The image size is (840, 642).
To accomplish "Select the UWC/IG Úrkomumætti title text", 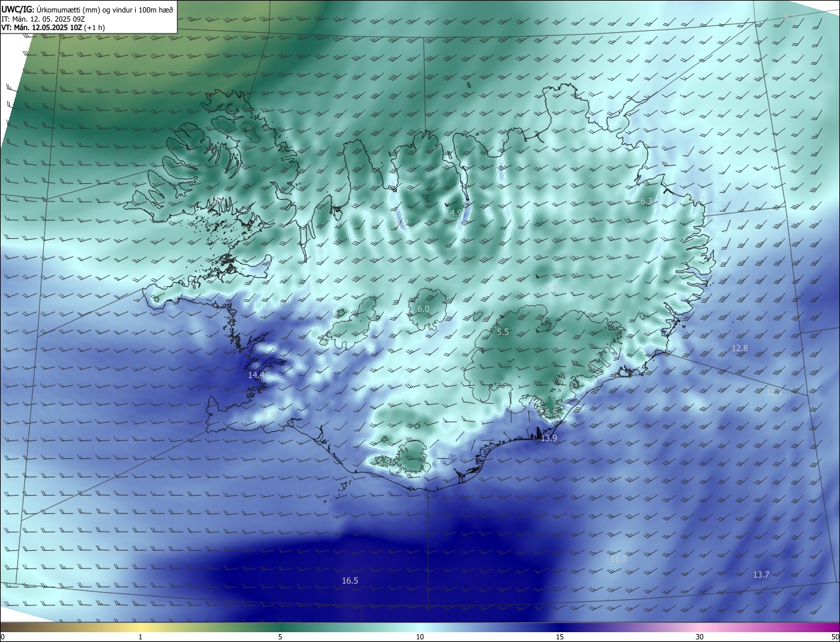I will 87,9.
